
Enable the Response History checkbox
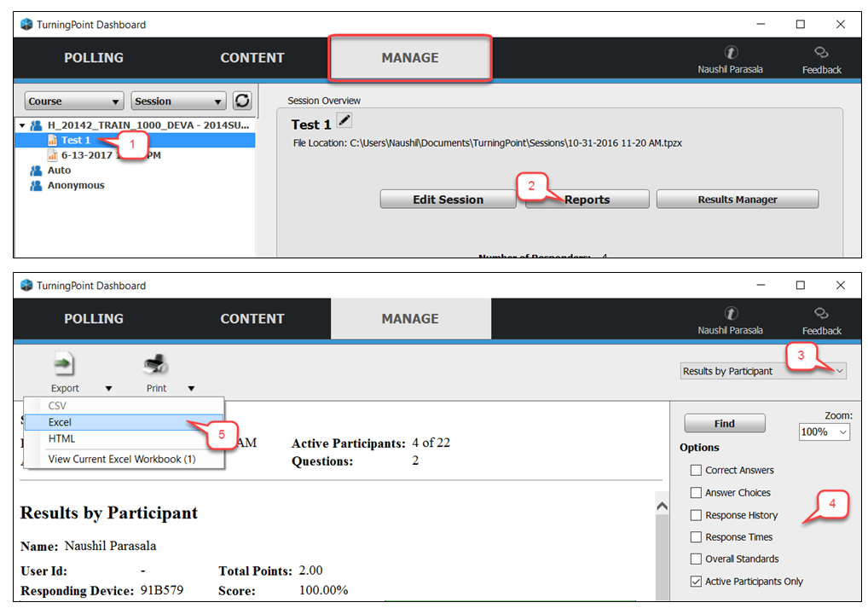(696, 515)
